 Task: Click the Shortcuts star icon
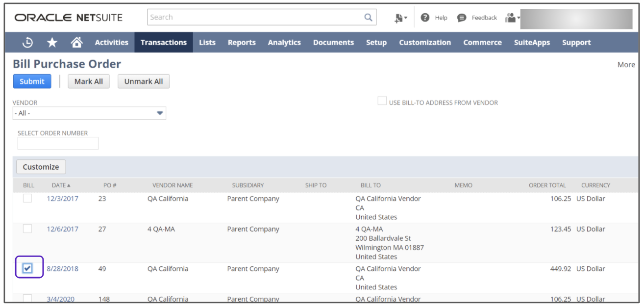[52, 43]
